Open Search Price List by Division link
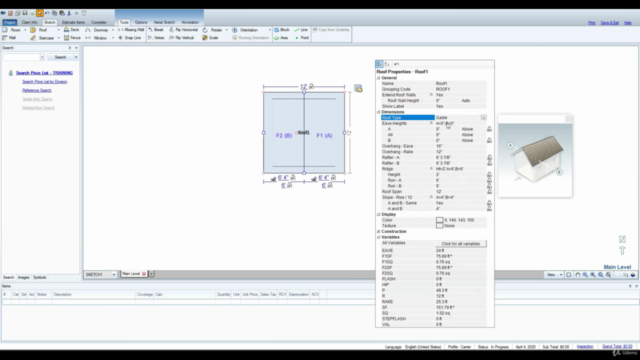 [x=44, y=82]
